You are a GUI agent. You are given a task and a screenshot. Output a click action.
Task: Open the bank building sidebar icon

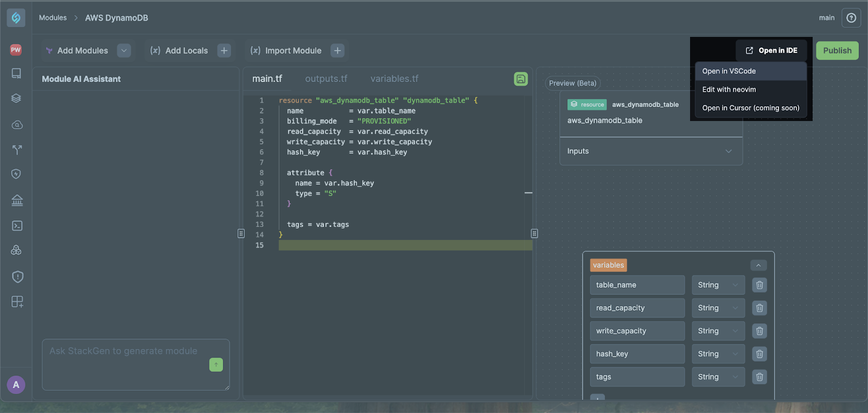17,200
